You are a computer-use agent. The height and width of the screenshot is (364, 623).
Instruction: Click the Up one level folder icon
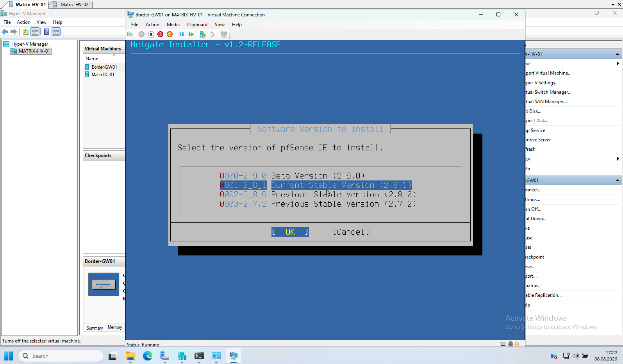[25, 32]
